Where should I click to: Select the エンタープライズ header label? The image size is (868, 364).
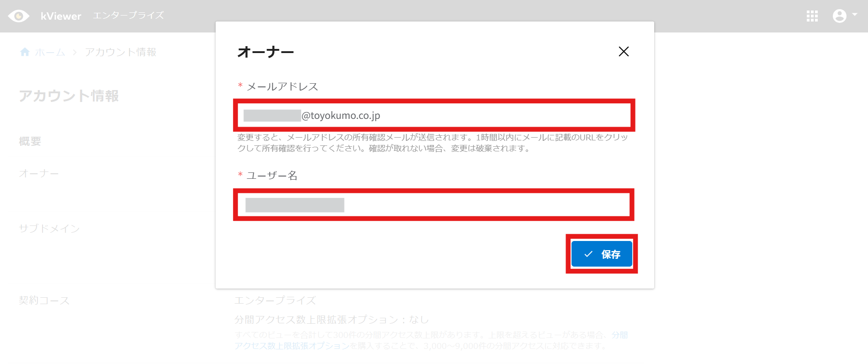(x=128, y=16)
